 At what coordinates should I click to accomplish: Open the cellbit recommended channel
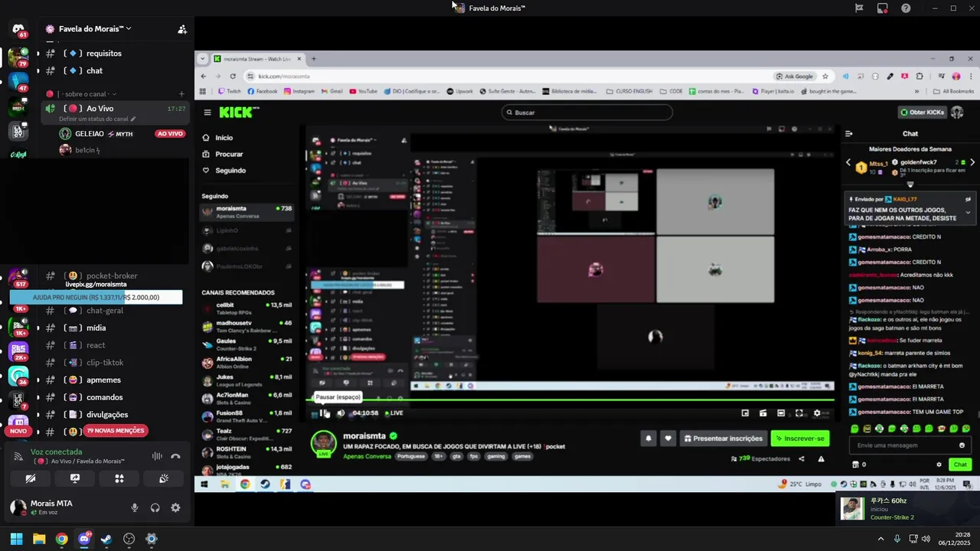coord(247,308)
